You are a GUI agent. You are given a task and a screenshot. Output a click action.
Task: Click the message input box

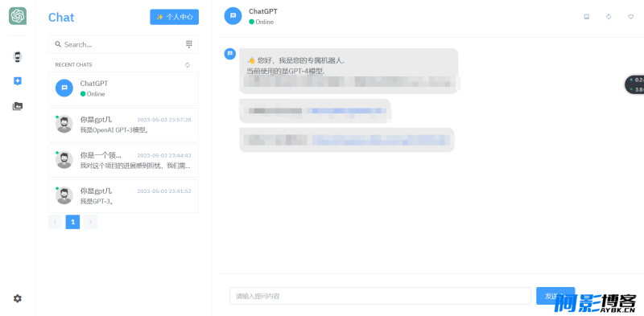(x=380, y=296)
